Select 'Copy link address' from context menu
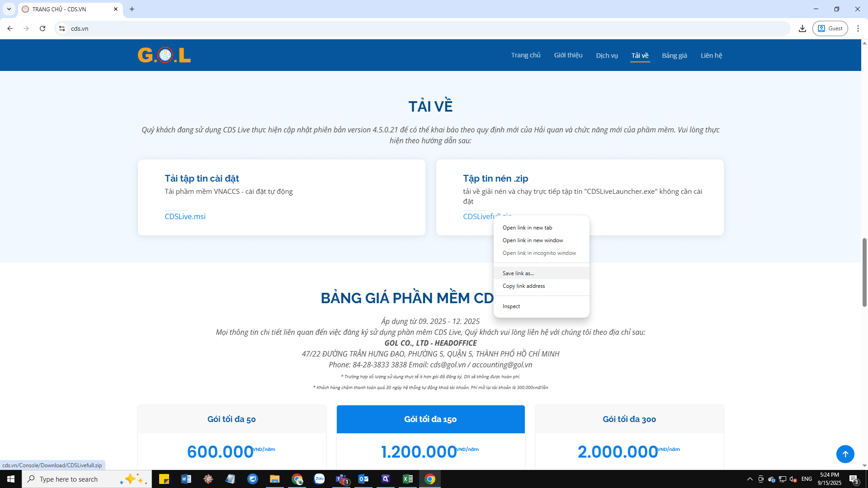Image resolution: width=868 pixels, height=488 pixels. (542, 286)
